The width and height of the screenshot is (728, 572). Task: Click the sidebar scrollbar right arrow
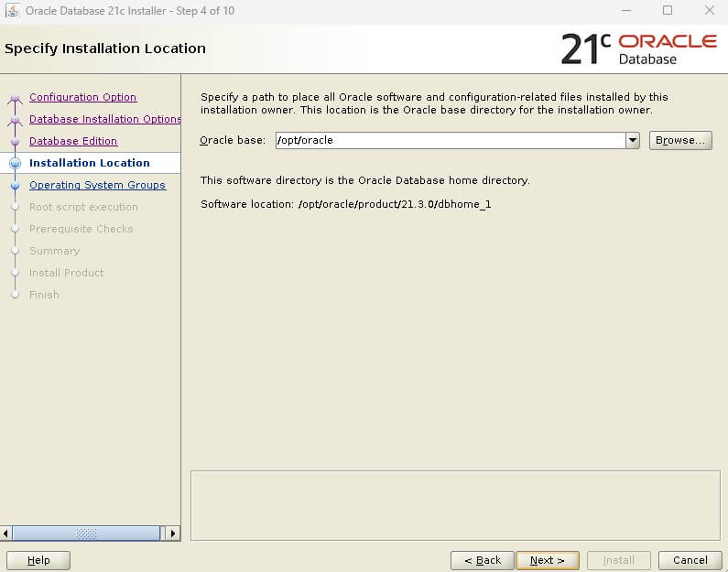click(173, 534)
